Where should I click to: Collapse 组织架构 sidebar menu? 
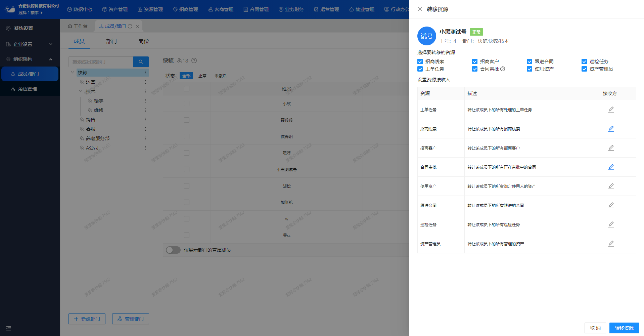point(30,59)
